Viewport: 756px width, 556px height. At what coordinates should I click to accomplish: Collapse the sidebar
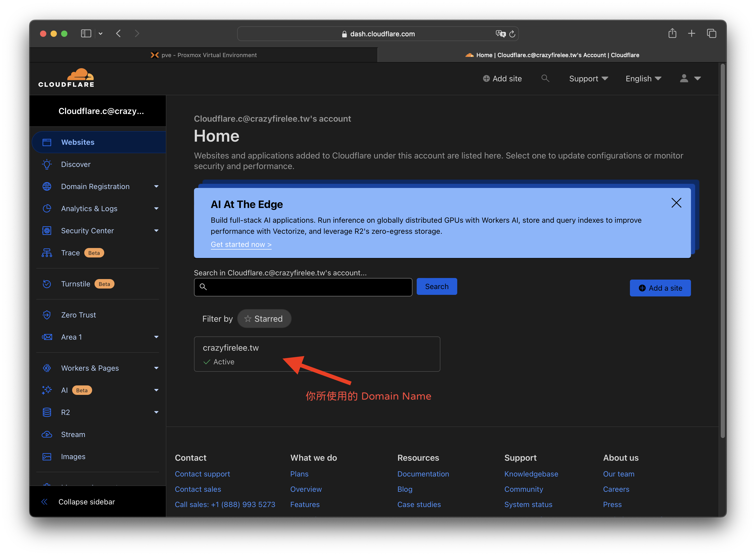[x=86, y=502]
